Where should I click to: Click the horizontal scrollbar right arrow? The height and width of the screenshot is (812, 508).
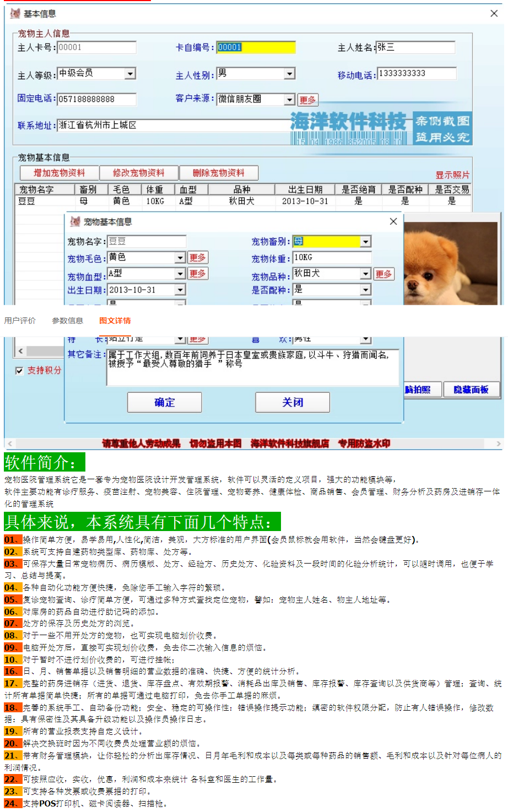coord(499,443)
